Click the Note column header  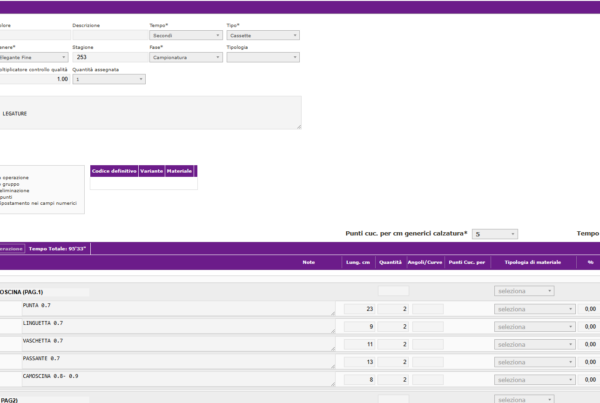point(309,262)
